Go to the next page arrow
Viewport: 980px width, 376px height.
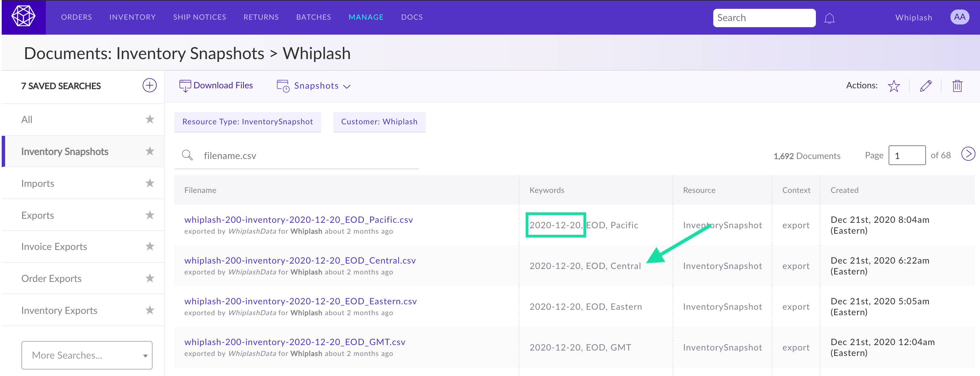[968, 154]
